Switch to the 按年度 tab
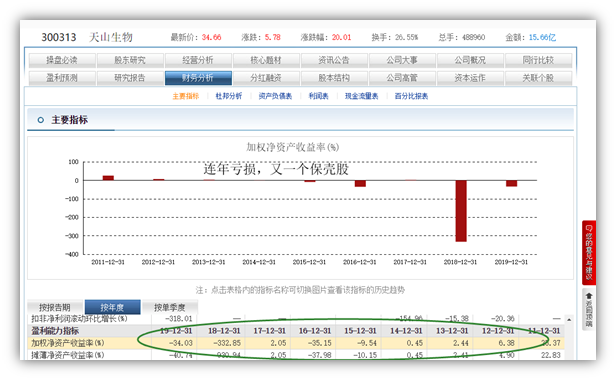This screenshot has height=380, width=616. tap(112, 307)
